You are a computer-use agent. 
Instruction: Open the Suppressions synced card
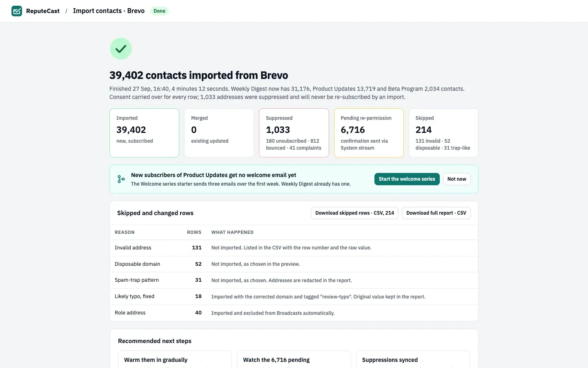pyautogui.click(x=413, y=359)
